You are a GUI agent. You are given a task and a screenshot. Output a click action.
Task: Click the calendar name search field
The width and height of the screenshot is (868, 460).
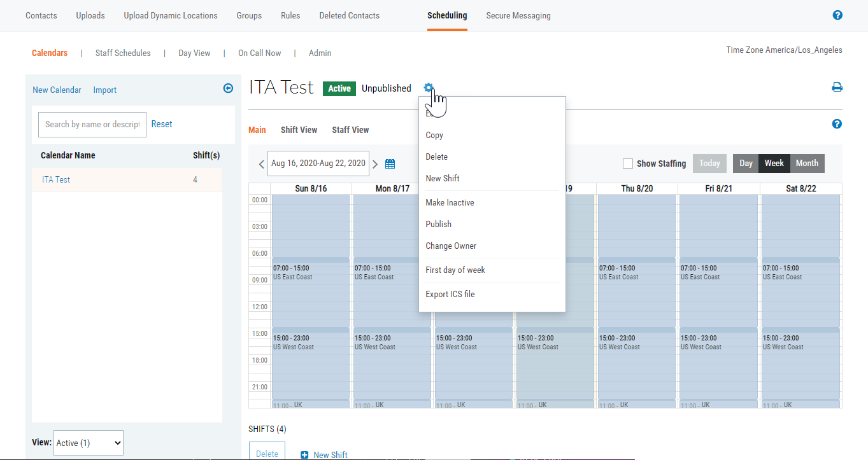(92, 125)
